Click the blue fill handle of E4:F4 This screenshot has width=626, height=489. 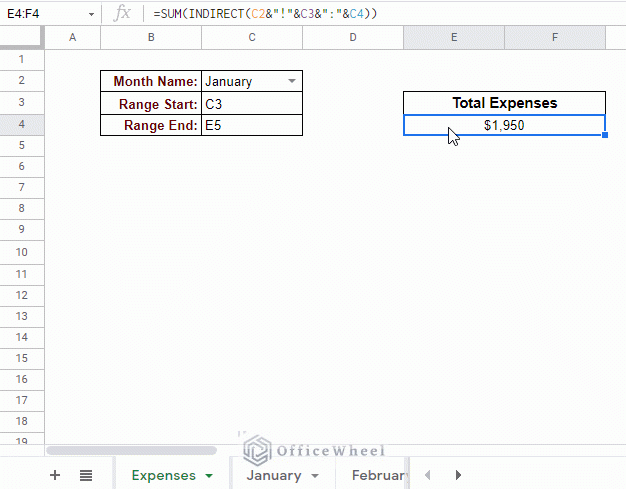coord(605,135)
